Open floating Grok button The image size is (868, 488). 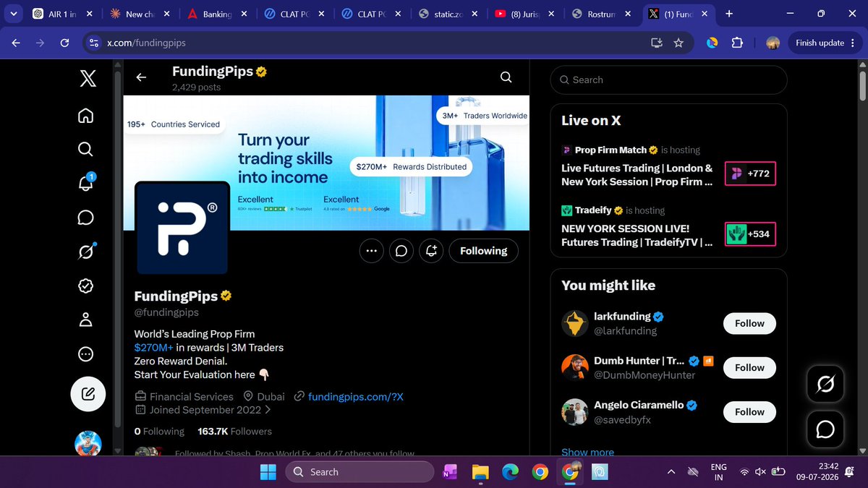pyautogui.click(x=825, y=385)
